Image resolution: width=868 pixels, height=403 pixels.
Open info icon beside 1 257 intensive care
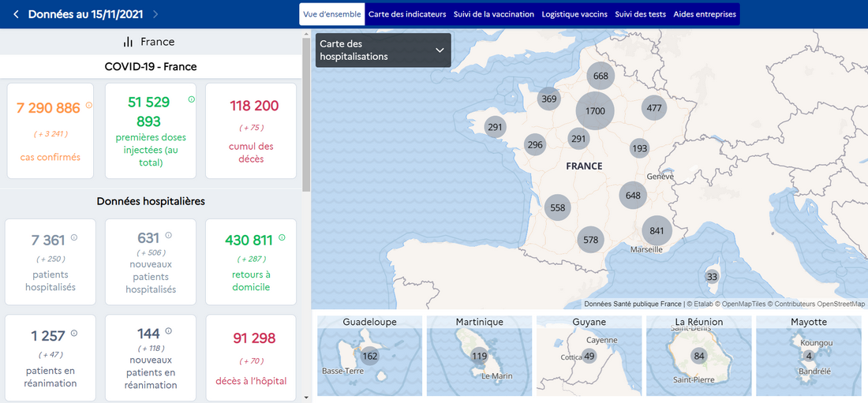coord(73,334)
